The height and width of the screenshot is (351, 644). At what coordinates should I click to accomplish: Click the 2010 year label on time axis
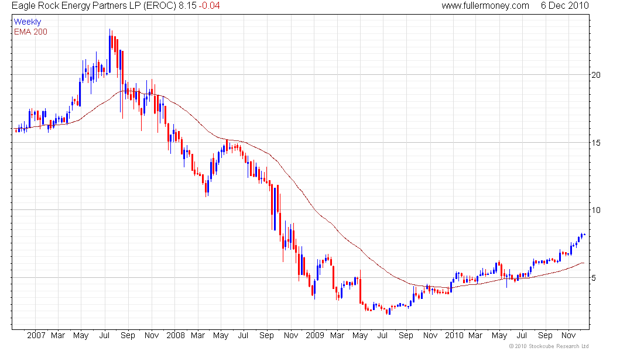coord(454,335)
